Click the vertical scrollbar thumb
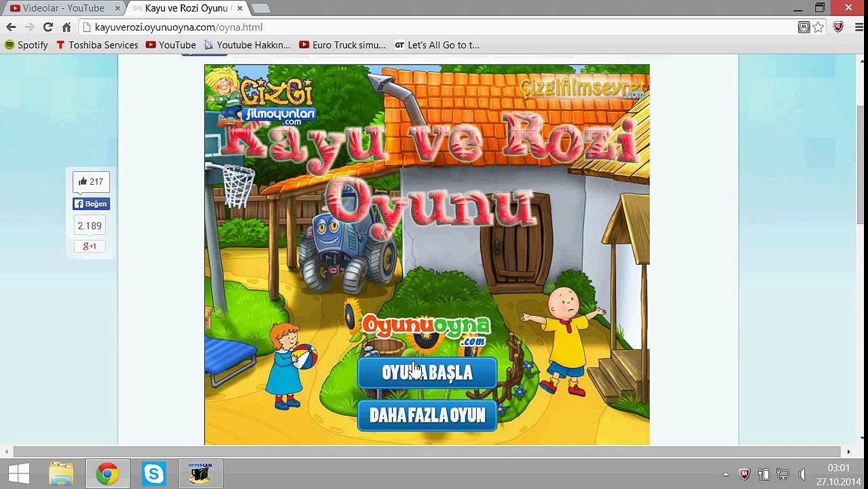 [x=861, y=164]
